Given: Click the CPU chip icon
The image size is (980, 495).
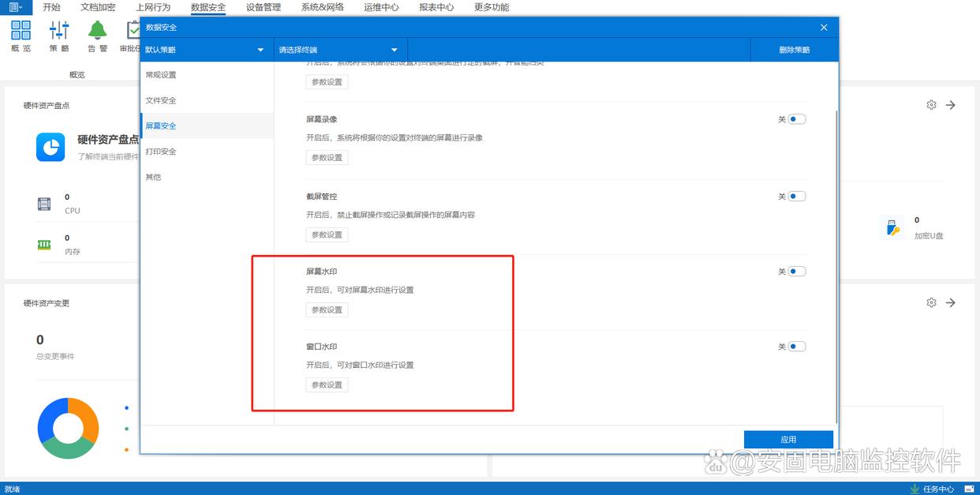Looking at the screenshot, I should click(44, 204).
